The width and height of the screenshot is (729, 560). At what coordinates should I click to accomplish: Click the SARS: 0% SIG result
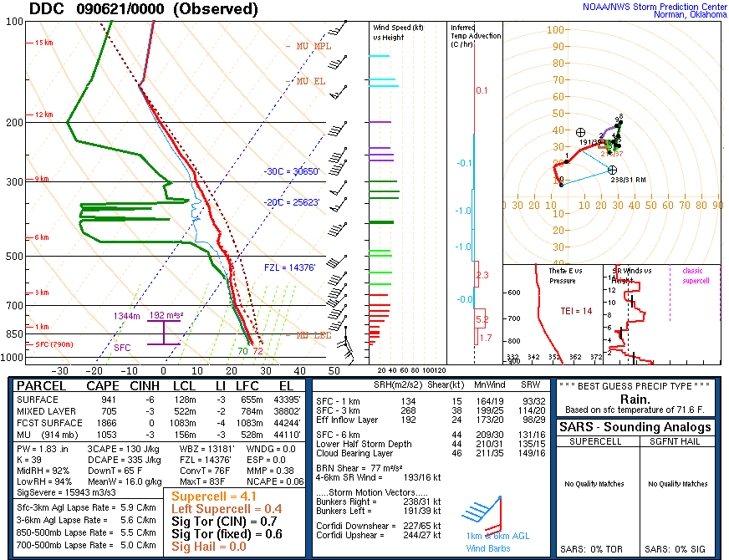tap(675, 549)
